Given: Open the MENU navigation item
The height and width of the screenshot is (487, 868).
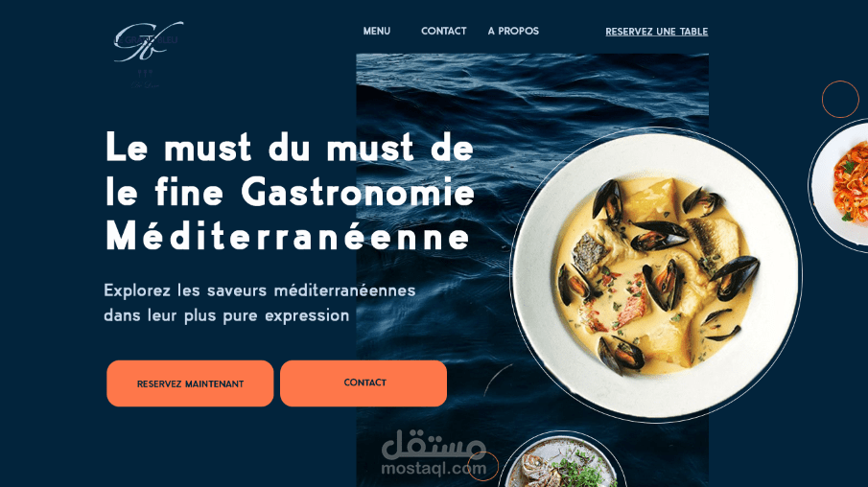Looking at the screenshot, I should pyautogui.click(x=376, y=31).
